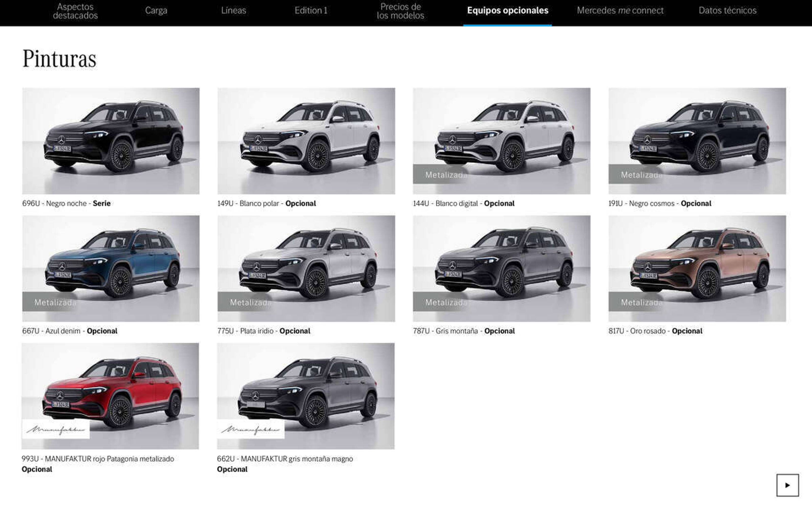Select the Blanco polar car image
The image size is (812, 509).
click(x=306, y=141)
